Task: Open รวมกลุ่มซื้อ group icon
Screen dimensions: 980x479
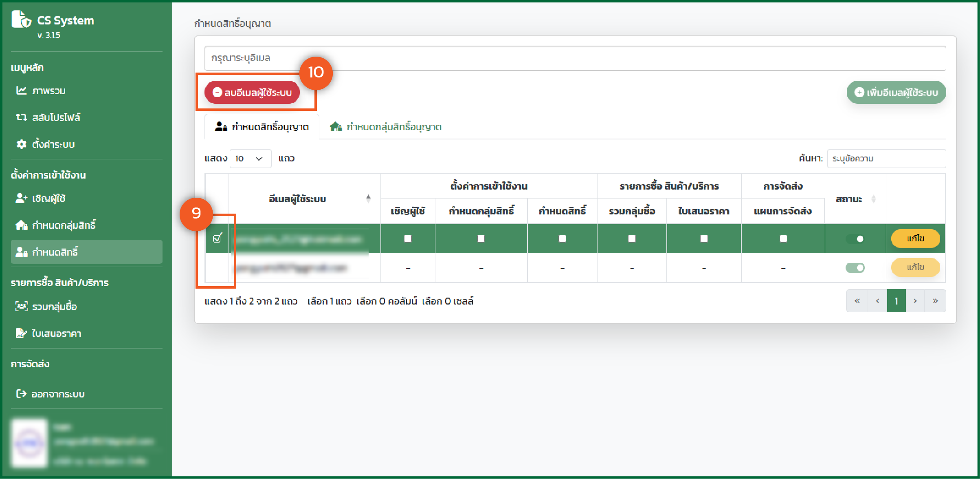Action: click(x=21, y=306)
